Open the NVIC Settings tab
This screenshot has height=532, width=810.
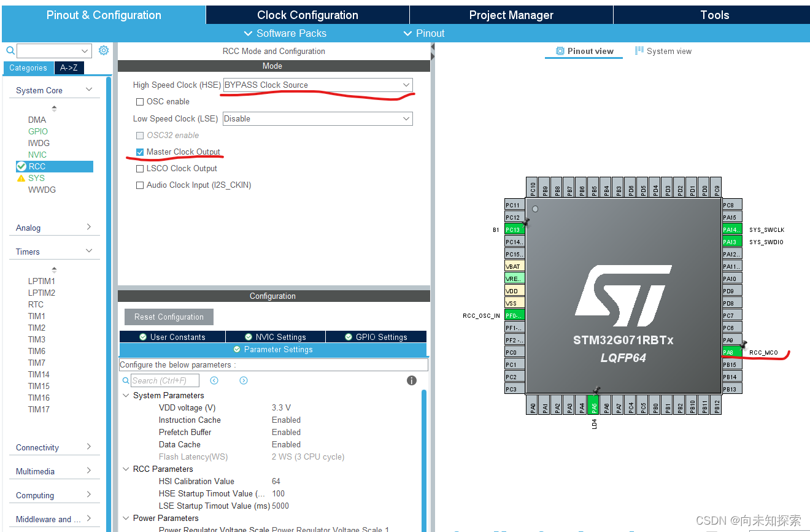tap(275, 337)
